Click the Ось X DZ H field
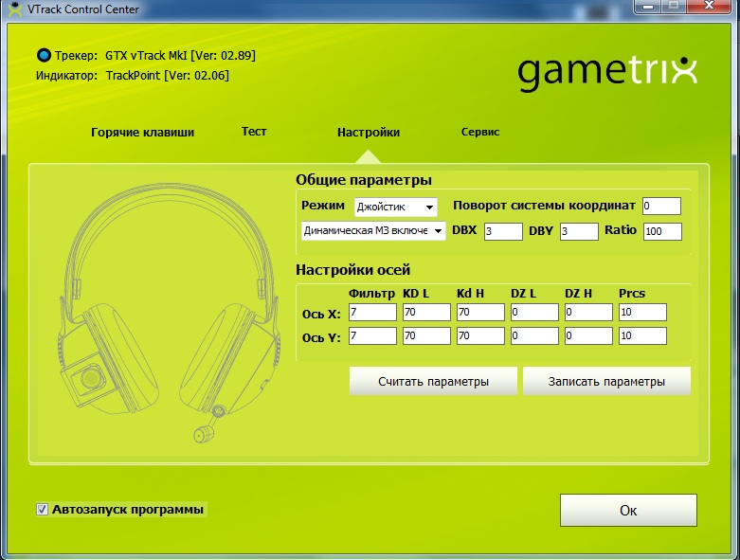Screen dimensions: 740x560 coord(588,313)
